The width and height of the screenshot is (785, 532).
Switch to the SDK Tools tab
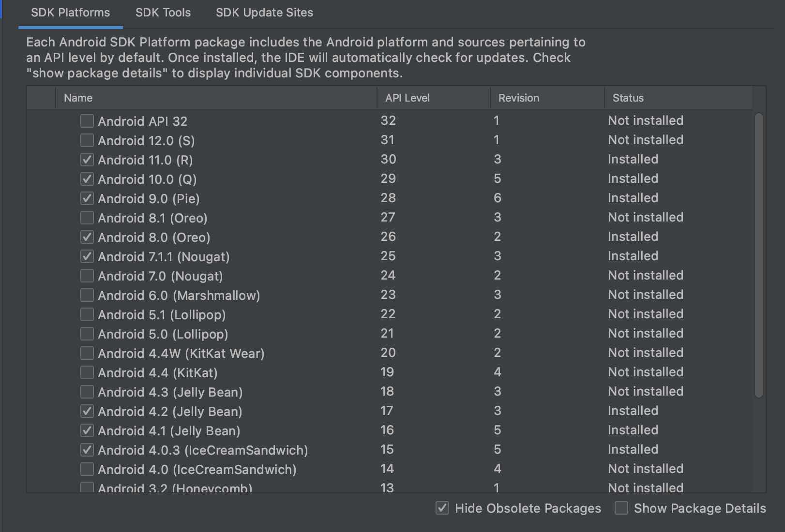[163, 13]
